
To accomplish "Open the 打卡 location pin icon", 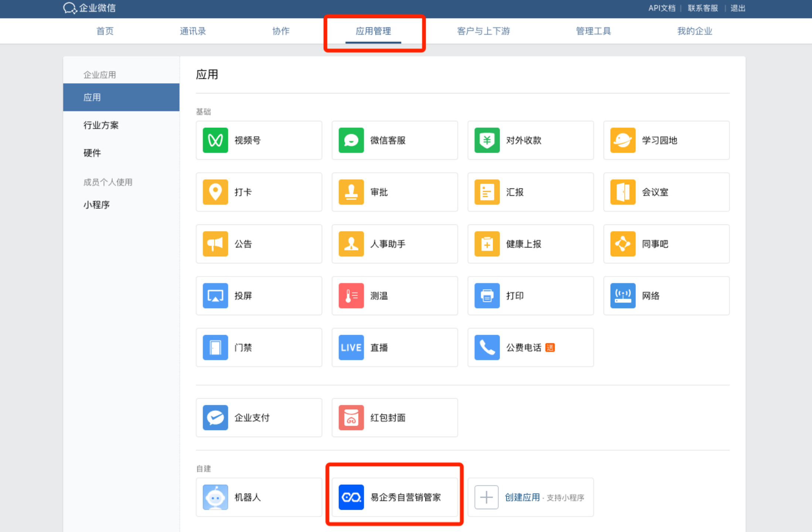I will coord(215,192).
